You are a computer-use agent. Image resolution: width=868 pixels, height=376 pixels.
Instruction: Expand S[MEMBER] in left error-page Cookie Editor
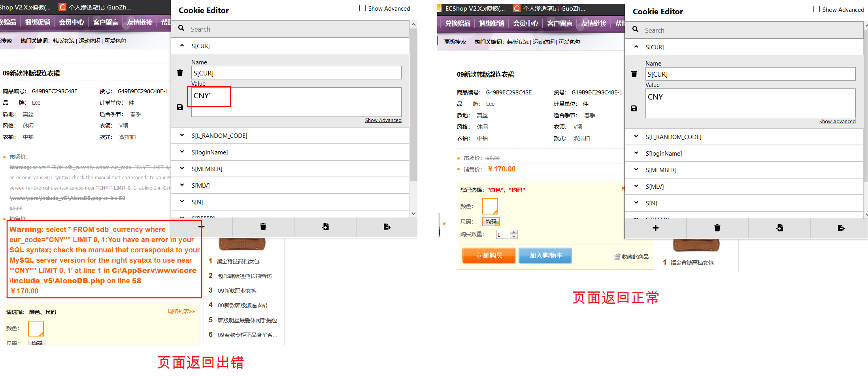click(x=182, y=169)
